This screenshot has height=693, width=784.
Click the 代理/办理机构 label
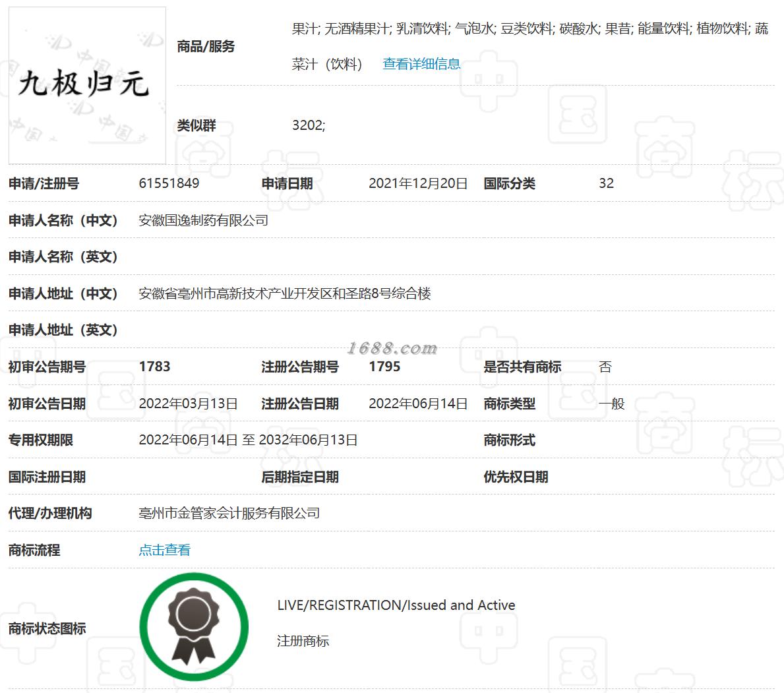[x=50, y=513]
